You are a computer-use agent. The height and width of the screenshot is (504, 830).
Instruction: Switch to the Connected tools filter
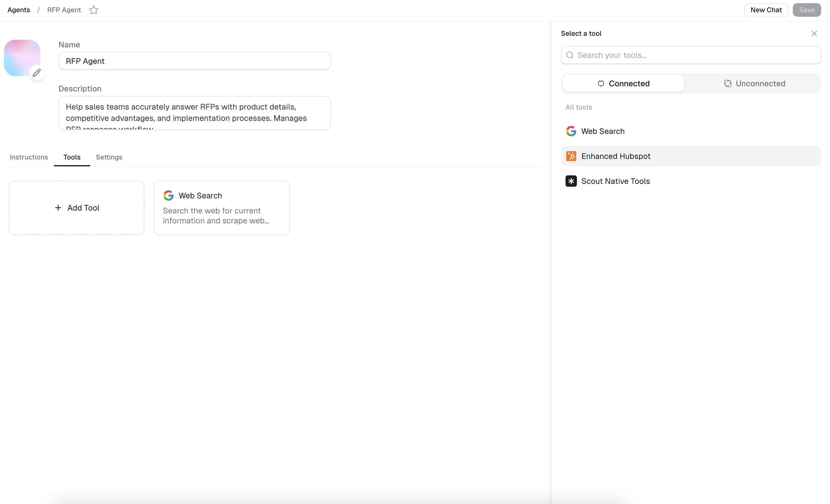623,83
